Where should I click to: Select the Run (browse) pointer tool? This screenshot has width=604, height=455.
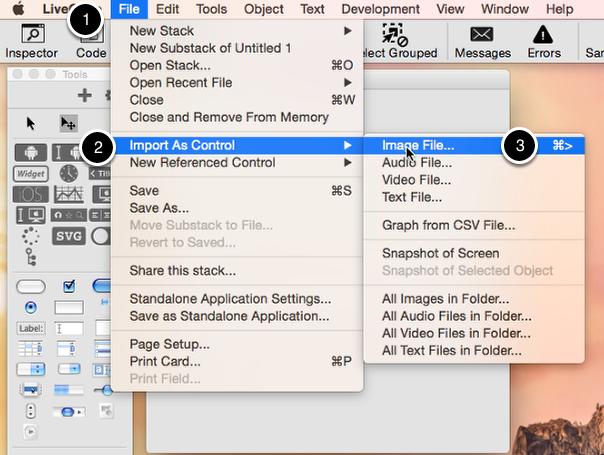pos(31,124)
